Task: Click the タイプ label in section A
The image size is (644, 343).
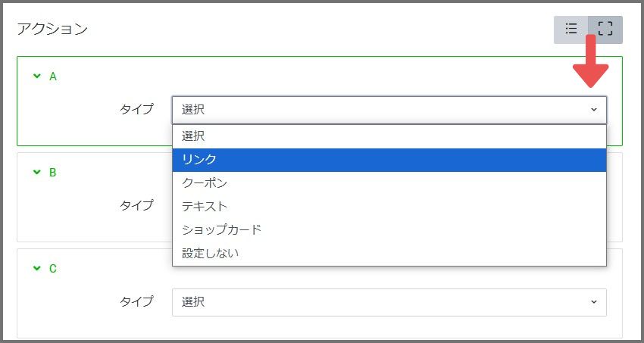Action: 136,109
